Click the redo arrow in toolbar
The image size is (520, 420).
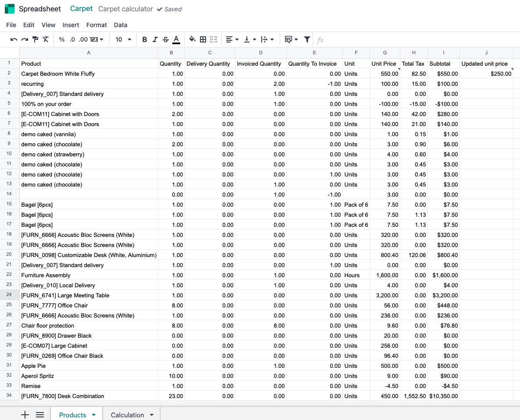point(25,39)
